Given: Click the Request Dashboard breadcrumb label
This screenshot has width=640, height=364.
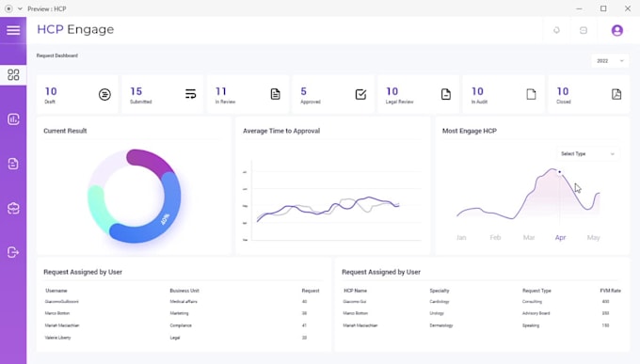Looking at the screenshot, I should [57, 55].
